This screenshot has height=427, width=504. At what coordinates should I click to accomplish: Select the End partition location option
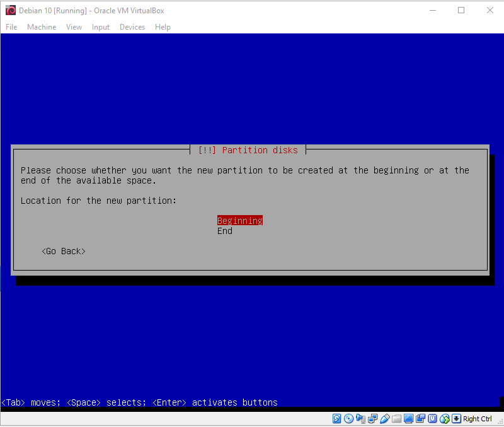click(x=225, y=231)
